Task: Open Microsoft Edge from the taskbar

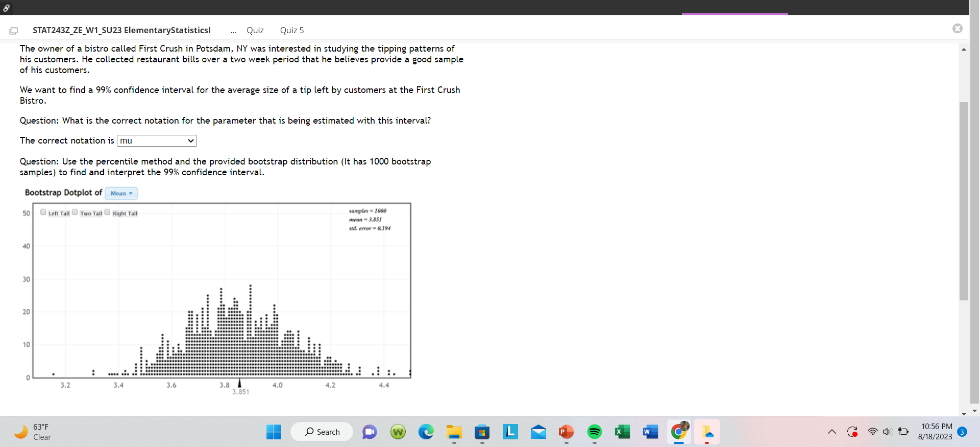Action: [426, 432]
